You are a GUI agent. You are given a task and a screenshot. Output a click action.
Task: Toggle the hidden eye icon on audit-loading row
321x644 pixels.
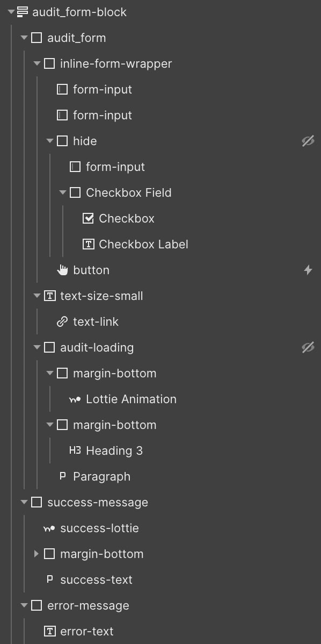(x=308, y=347)
